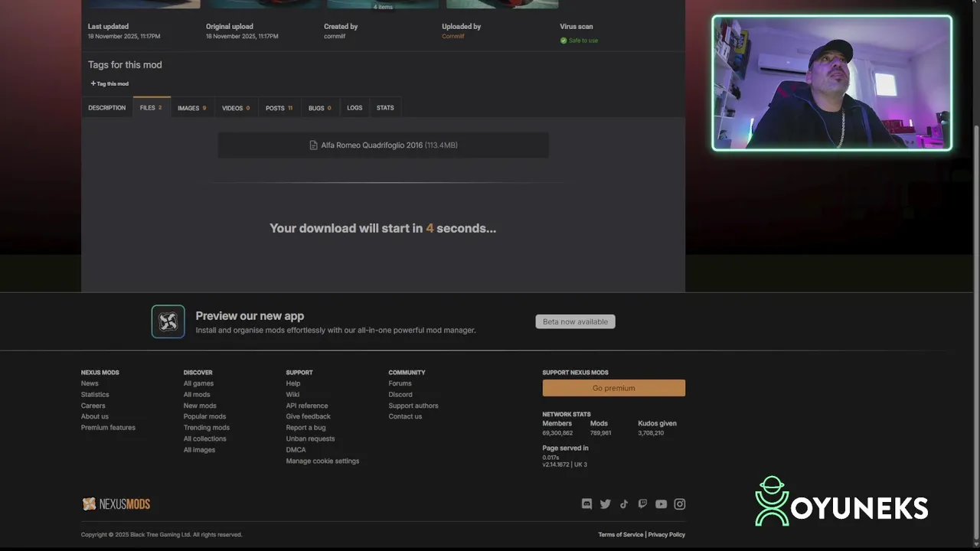Screen dimensions: 980x551
Task: Open the Statistics footer link
Action: [x=95, y=395]
